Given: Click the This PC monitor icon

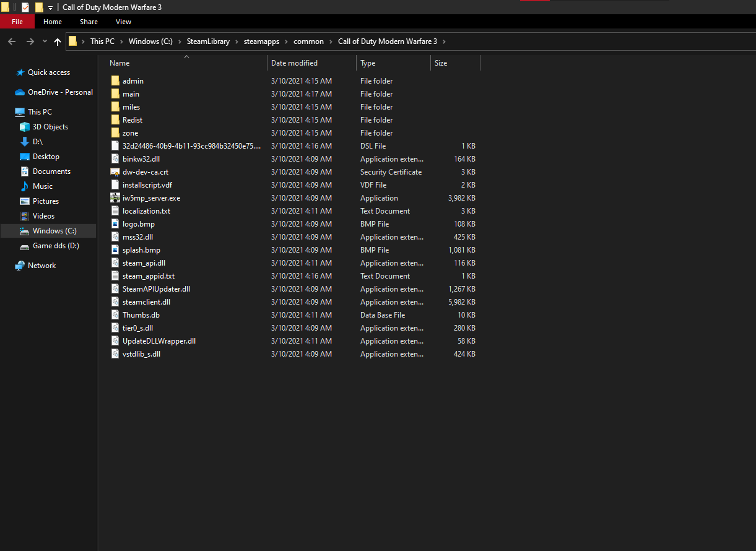Looking at the screenshot, I should coord(20,112).
